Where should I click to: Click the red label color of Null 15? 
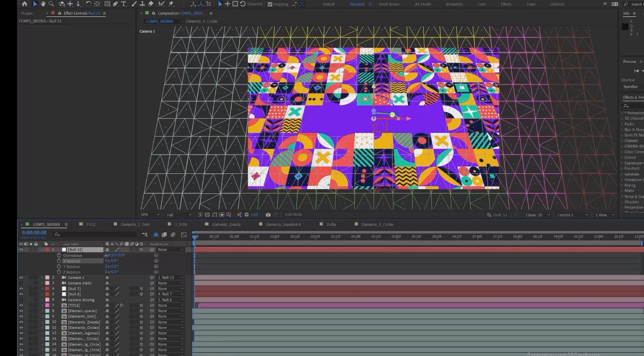click(47, 250)
